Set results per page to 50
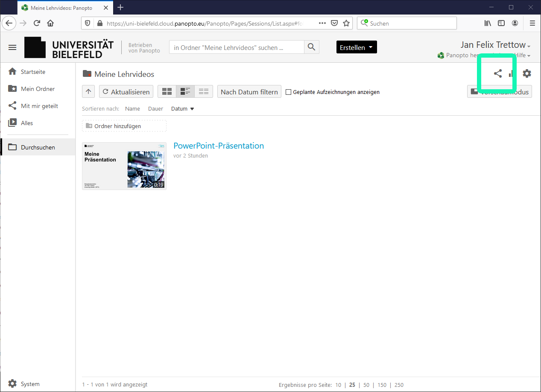Image resolution: width=541 pixels, height=392 pixels. 366,385
